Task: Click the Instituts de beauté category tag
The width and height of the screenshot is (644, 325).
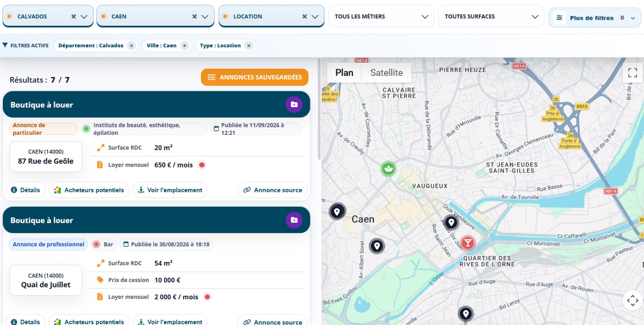Action: click(x=144, y=129)
